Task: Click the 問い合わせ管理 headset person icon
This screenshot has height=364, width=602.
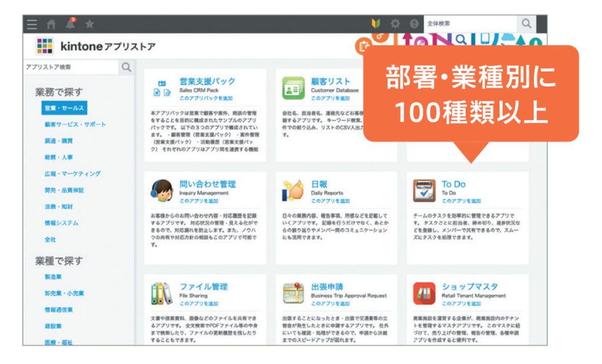Action: pyautogui.click(x=161, y=190)
